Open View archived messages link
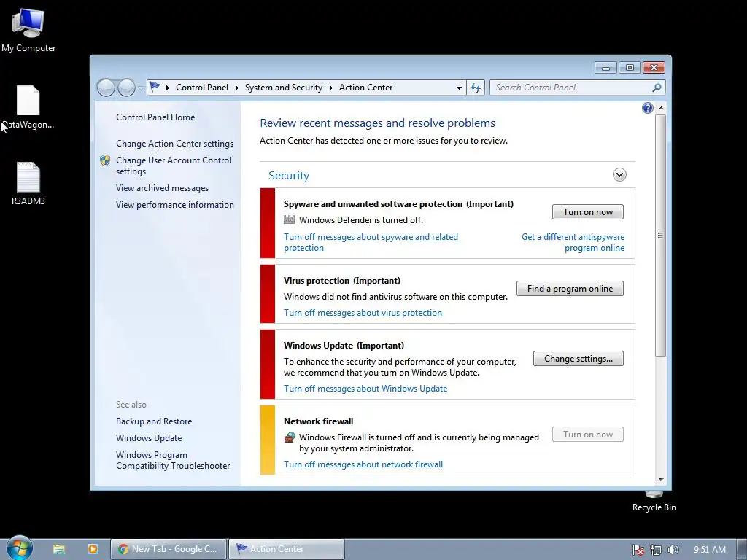 pos(163,188)
